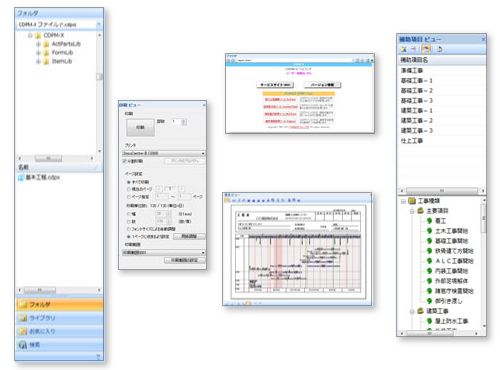
Task: Click the copyright company link in web window
Action: 299,127
